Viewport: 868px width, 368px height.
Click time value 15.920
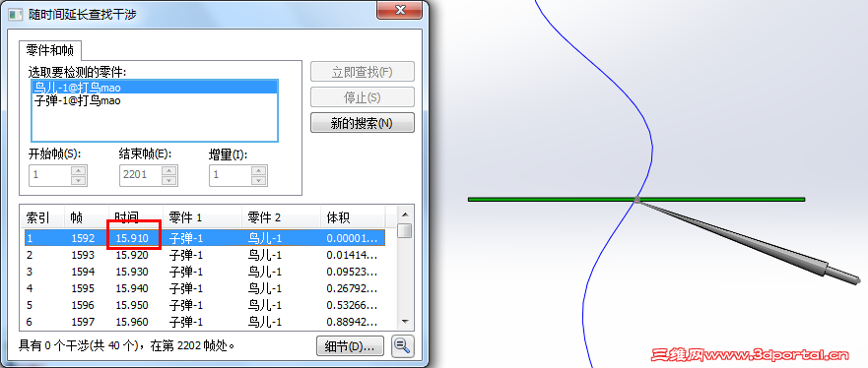tap(132, 255)
